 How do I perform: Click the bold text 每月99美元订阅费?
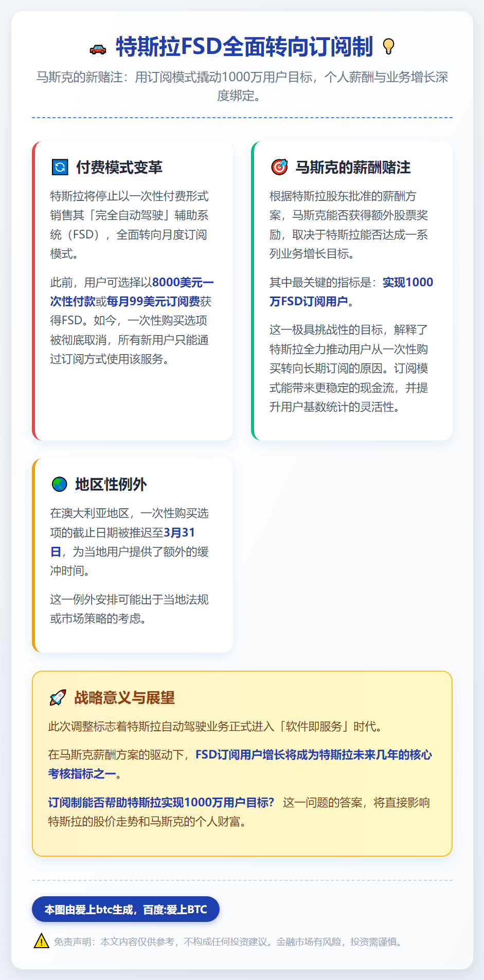pyautogui.click(x=153, y=301)
